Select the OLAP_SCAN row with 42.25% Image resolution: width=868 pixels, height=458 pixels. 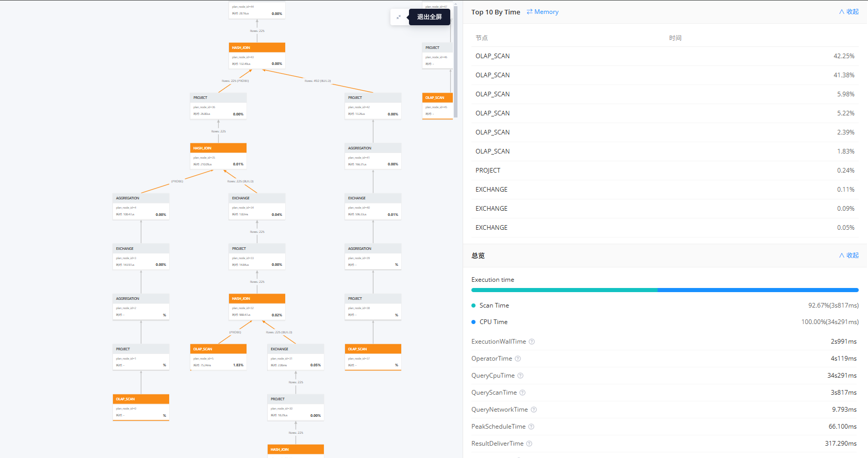(664, 56)
